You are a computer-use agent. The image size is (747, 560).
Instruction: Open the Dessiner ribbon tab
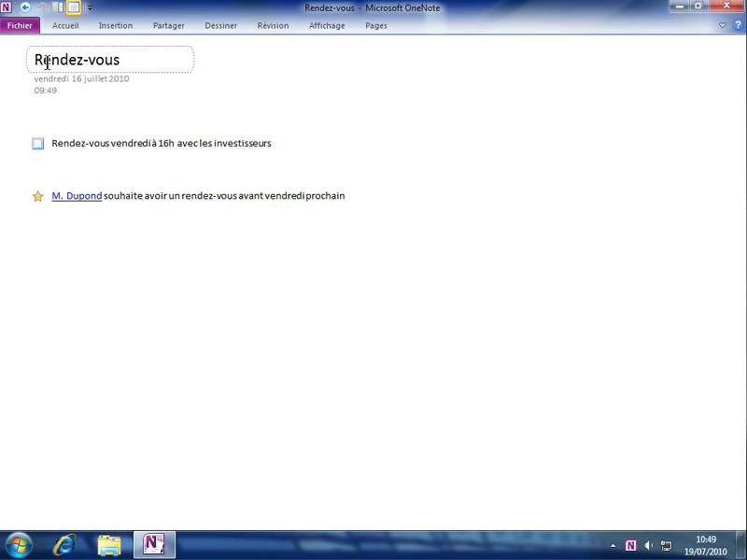221,25
